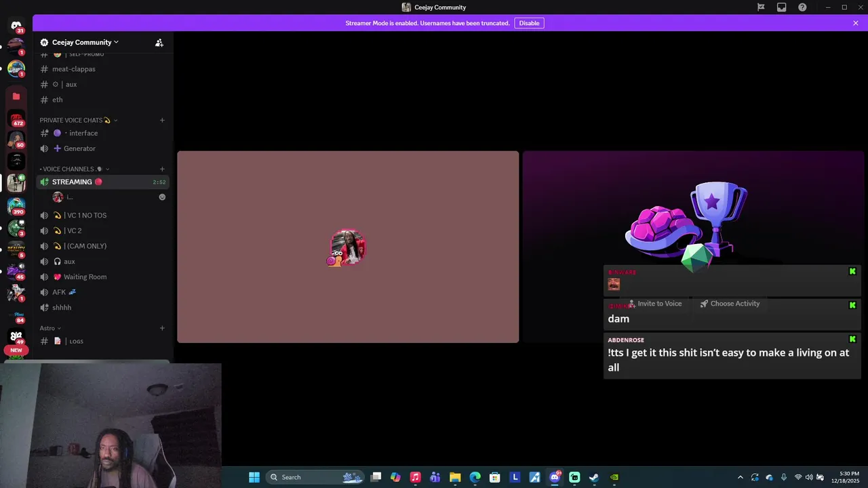The width and height of the screenshot is (868, 488).
Task: Open Microsoft Teams from the taskbar
Action: [435, 477]
